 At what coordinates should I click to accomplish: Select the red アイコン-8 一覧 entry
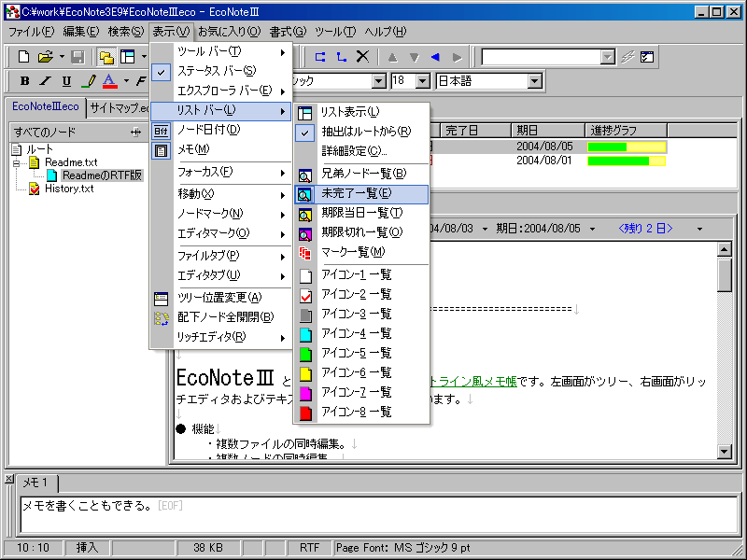(x=361, y=412)
